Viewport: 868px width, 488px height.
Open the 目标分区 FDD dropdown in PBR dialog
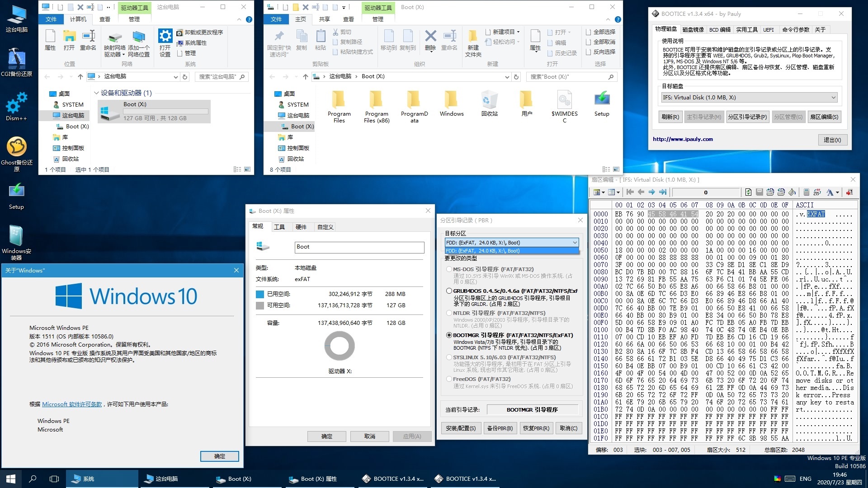512,243
